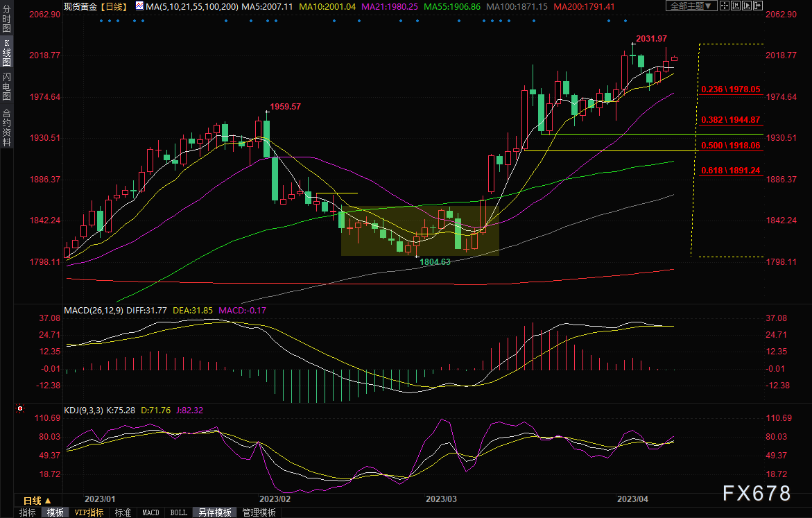Open 管理模板 template manager

point(259,512)
